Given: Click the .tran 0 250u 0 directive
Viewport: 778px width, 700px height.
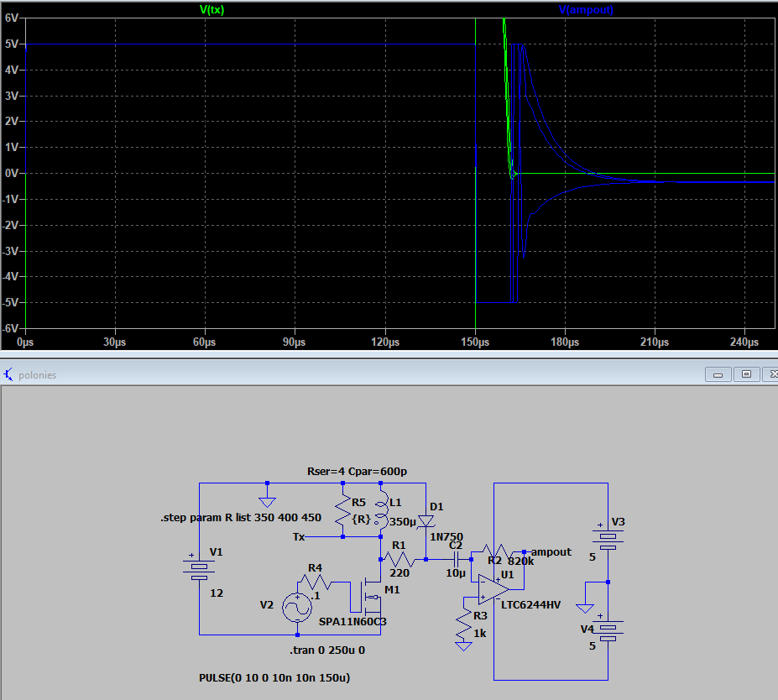Looking at the screenshot, I should coord(326,650).
